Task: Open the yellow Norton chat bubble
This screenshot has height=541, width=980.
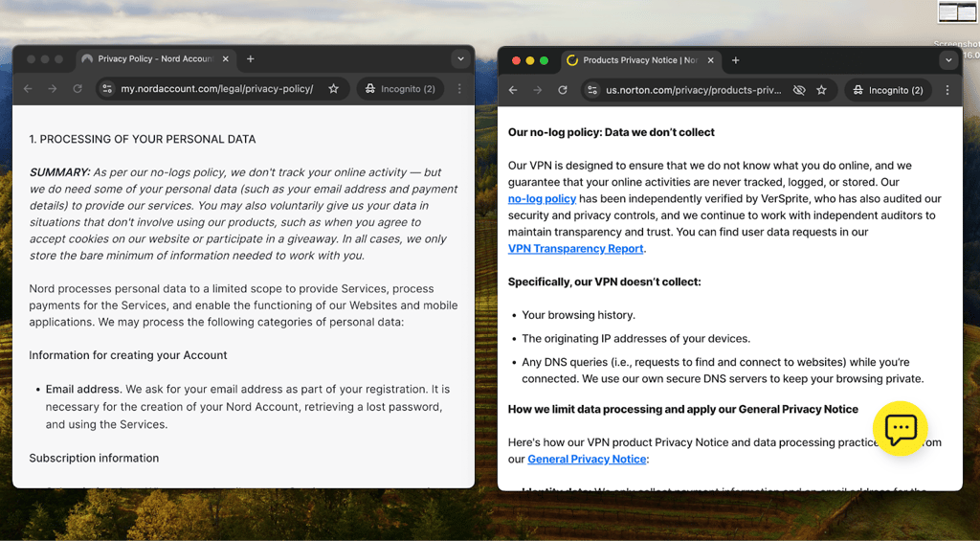Action: (x=901, y=428)
